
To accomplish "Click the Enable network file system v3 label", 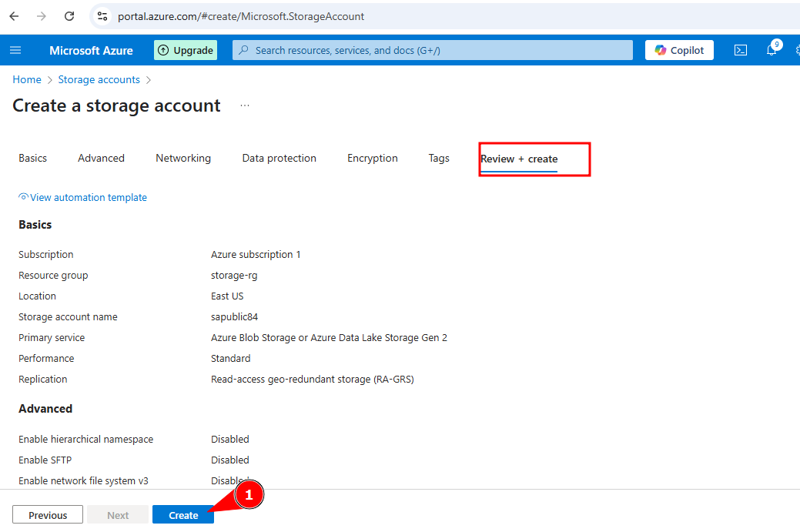I will click(x=83, y=480).
